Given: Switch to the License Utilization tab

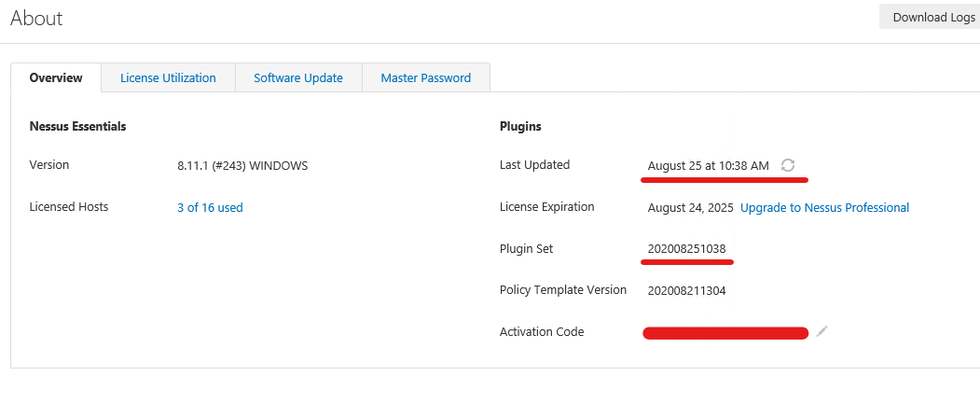Looking at the screenshot, I should (x=168, y=78).
